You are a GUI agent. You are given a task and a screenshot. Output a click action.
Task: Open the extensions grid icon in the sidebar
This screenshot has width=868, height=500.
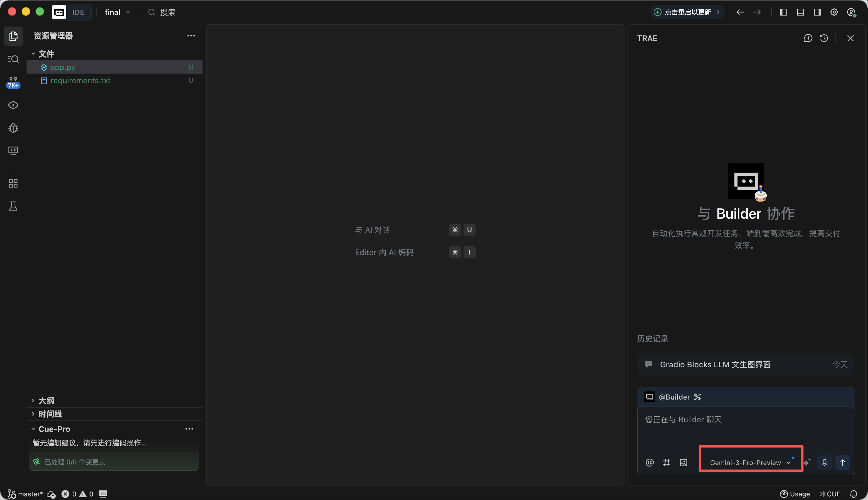point(13,183)
